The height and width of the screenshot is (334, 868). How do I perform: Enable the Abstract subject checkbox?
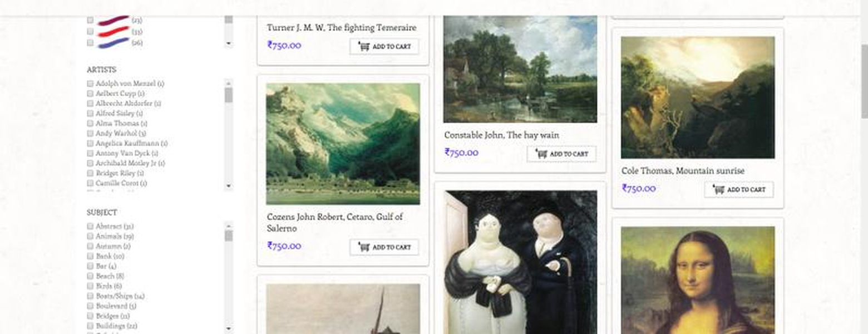[90, 227]
